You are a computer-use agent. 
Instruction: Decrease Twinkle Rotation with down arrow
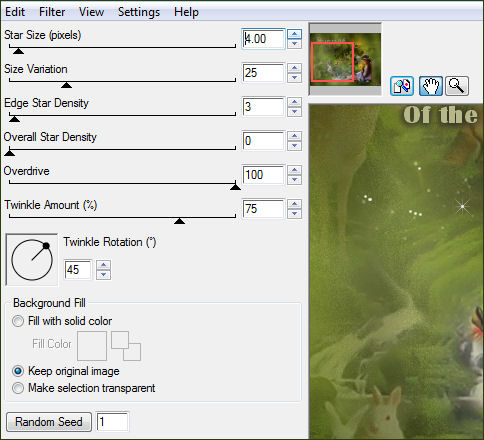[104, 275]
